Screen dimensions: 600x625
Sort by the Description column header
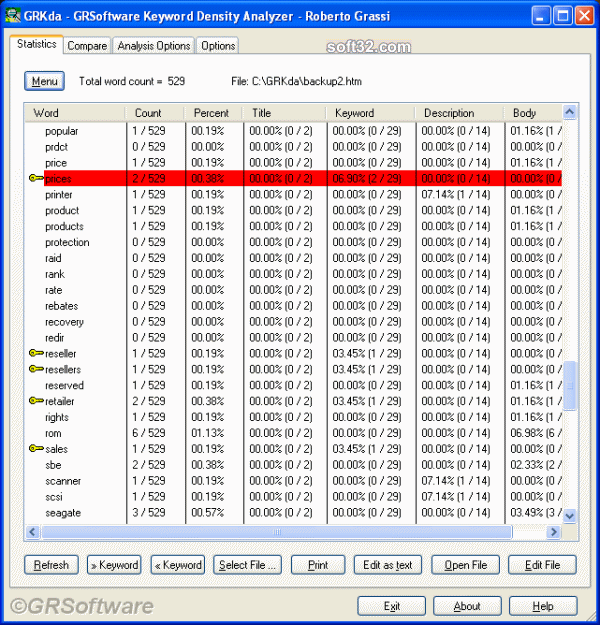(459, 113)
